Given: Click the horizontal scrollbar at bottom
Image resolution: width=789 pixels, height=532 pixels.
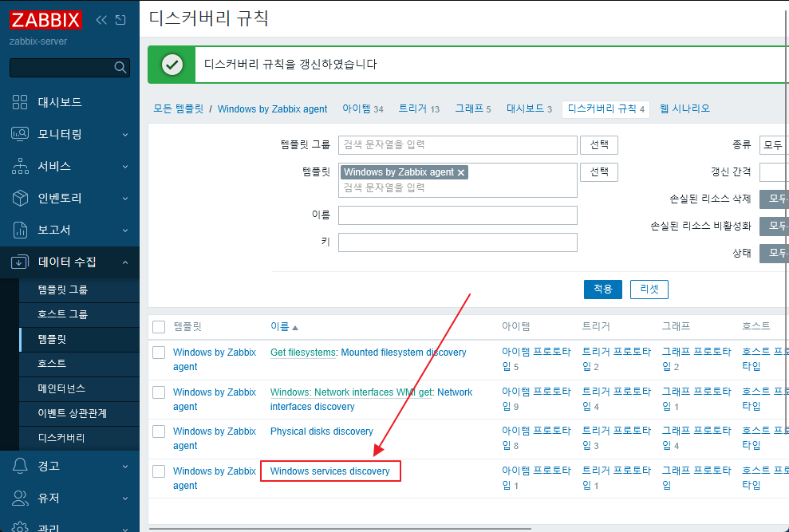Looking at the screenshot, I should pyautogui.click(x=340, y=529).
